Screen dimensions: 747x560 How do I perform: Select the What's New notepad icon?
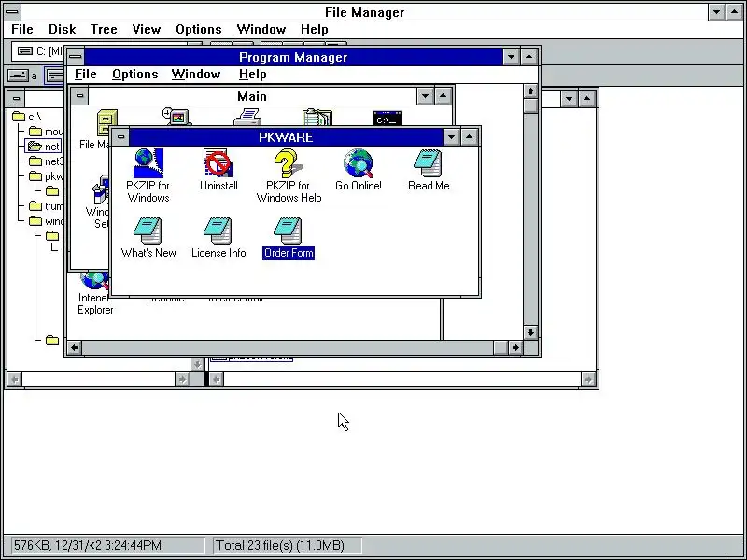pos(148,231)
